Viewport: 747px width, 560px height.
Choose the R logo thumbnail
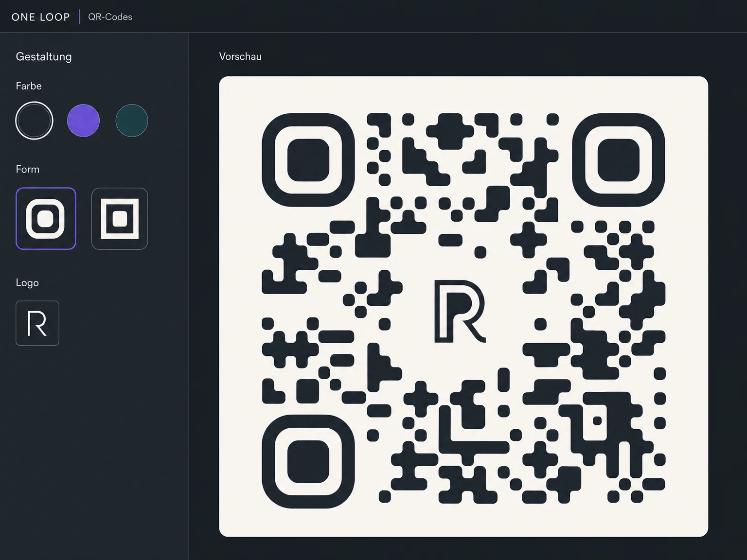[x=37, y=323]
